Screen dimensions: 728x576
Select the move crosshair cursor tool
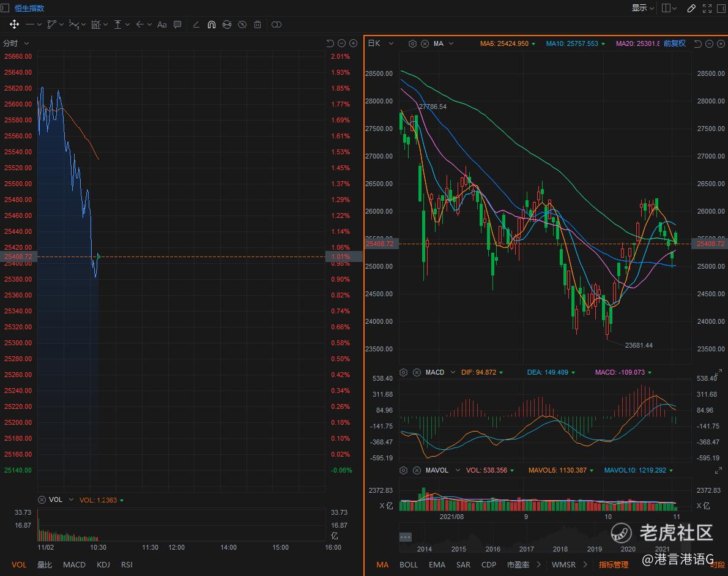(14, 24)
